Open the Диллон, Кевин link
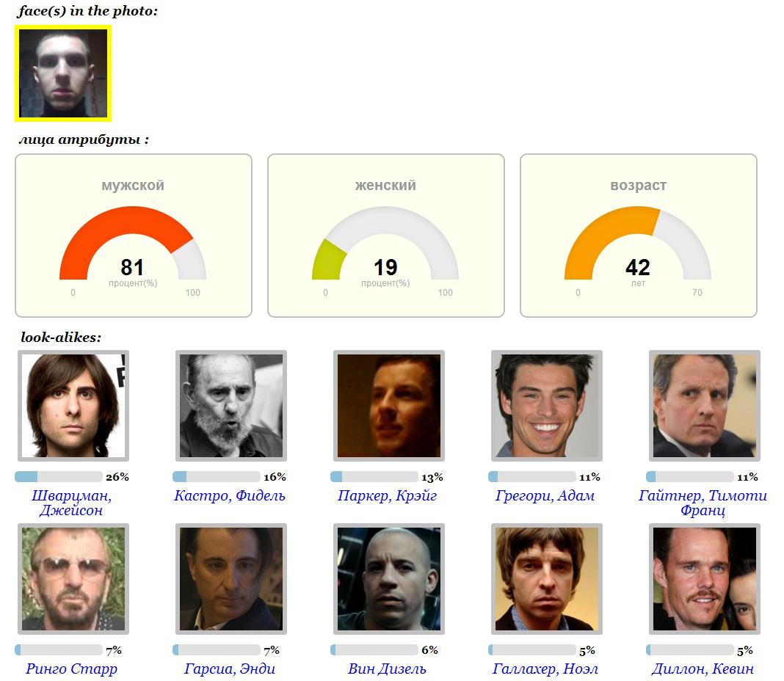Image resolution: width=784 pixels, height=681 pixels. [x=703, y=669]
